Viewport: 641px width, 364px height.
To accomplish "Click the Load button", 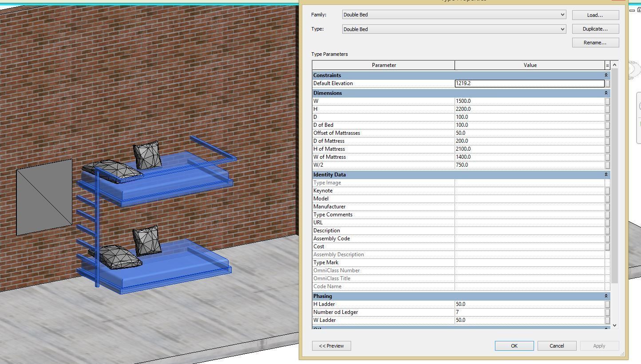I will click(x=595, y=15).
